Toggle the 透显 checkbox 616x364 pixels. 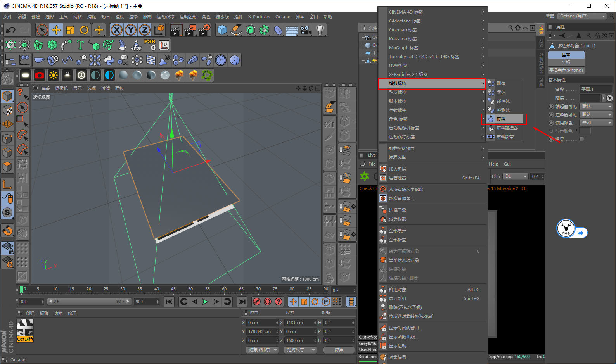click(x=581, y=139)
